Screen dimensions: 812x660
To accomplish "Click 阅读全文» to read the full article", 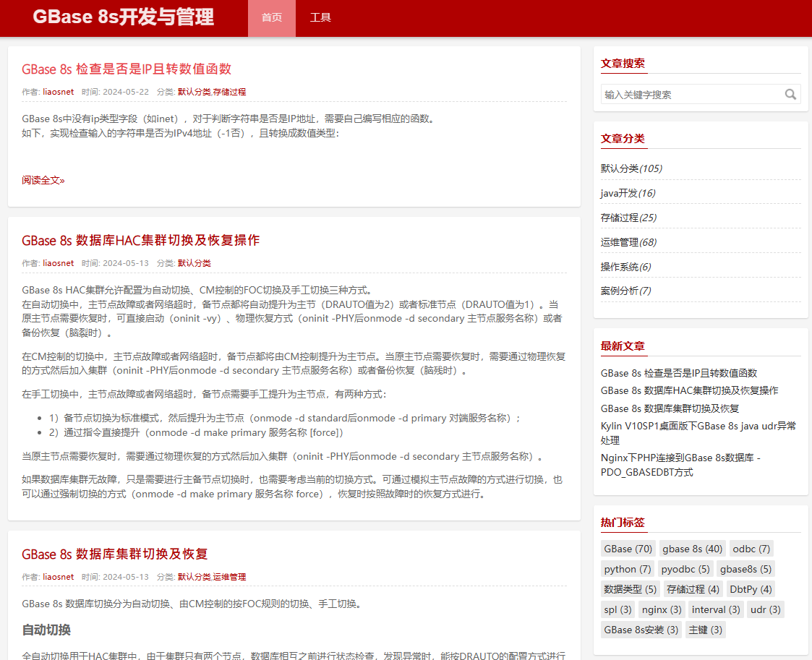I will (x=43, y=180).
